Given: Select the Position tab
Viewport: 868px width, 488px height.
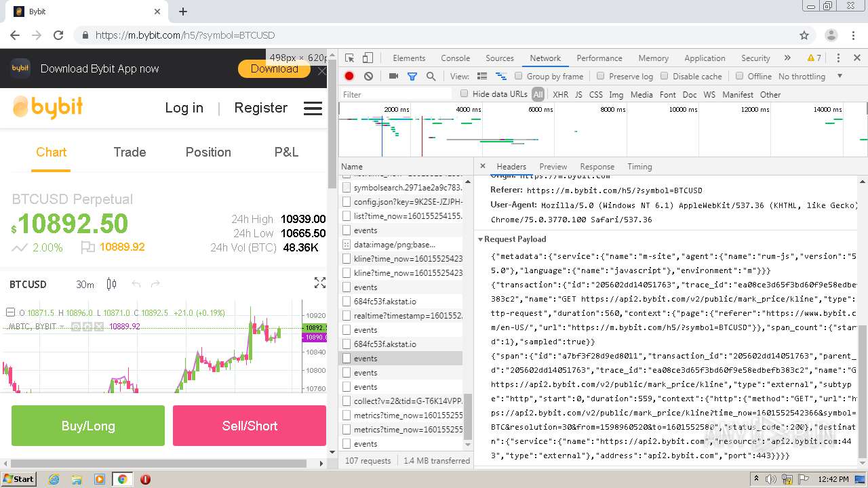Looking at the screenshot, I should click(x=208, y=152).
